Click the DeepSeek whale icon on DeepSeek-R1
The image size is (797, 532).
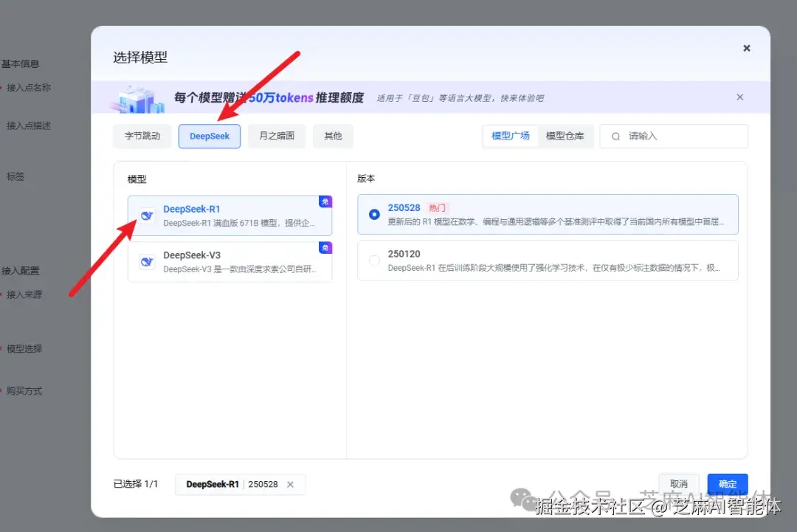(147, 214)
